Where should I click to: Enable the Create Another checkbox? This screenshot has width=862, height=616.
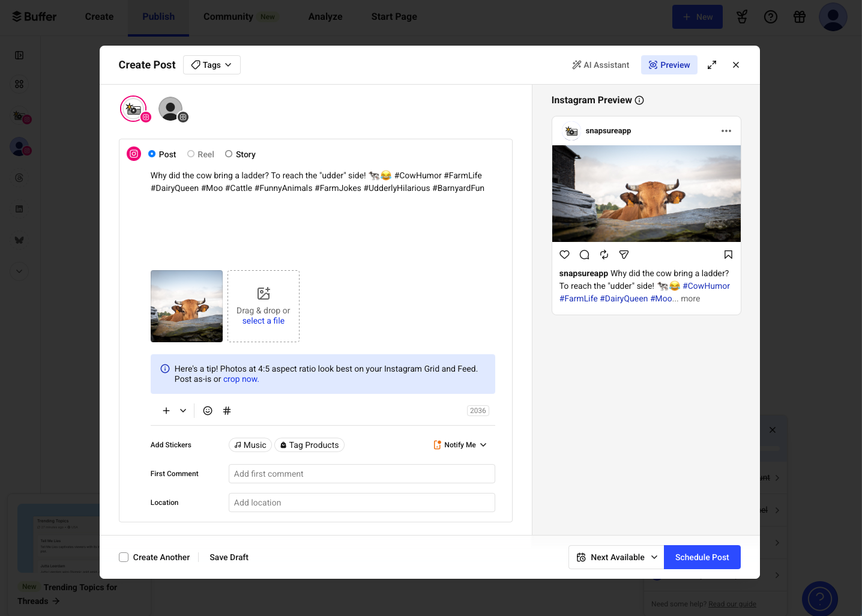tap(124, 557)
